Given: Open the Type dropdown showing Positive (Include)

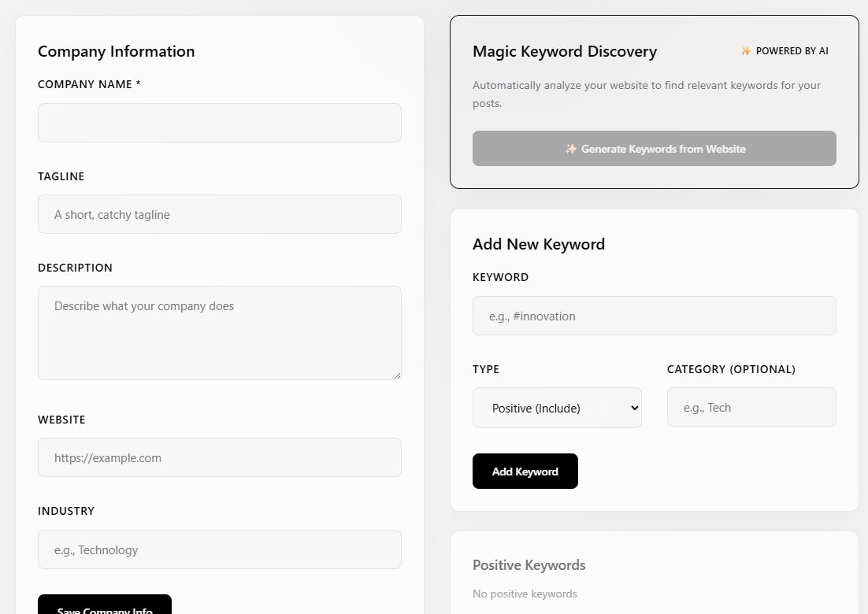Looking at the screenshot, I should tap(557, 408).
